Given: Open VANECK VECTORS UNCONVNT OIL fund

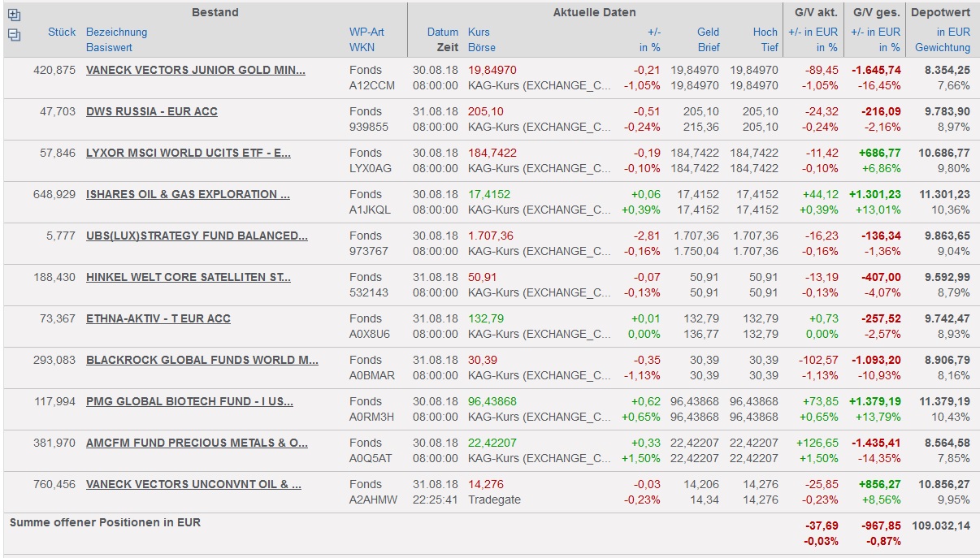Looking at the screenshot, I should pyautogui.click(x=193, y=484).
